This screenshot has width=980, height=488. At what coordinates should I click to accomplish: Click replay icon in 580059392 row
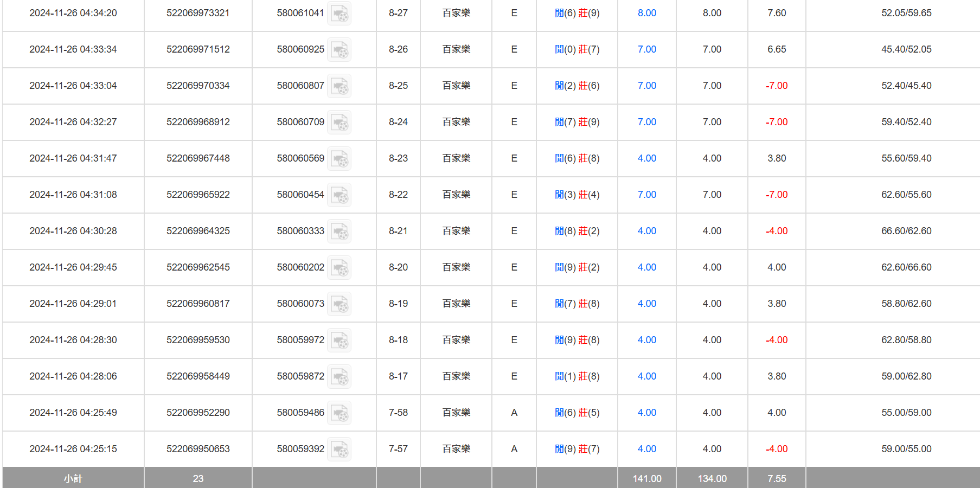[339, 450]
